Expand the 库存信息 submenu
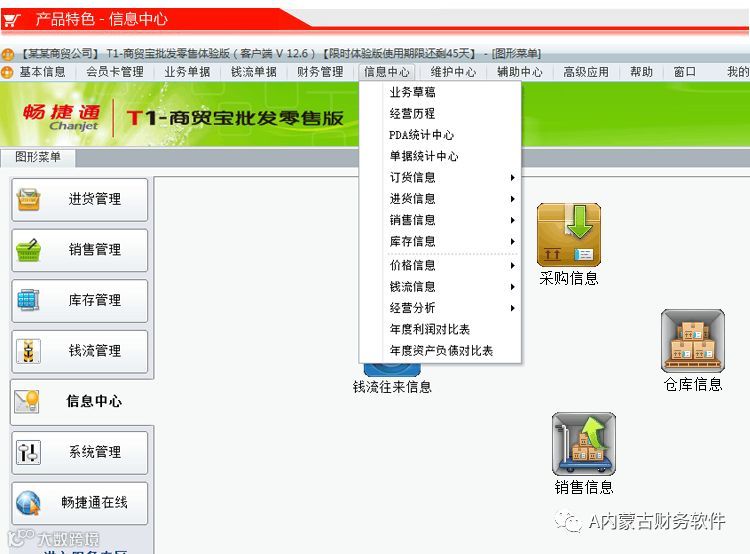Screen dimensions: 750x554 point(440,241)
